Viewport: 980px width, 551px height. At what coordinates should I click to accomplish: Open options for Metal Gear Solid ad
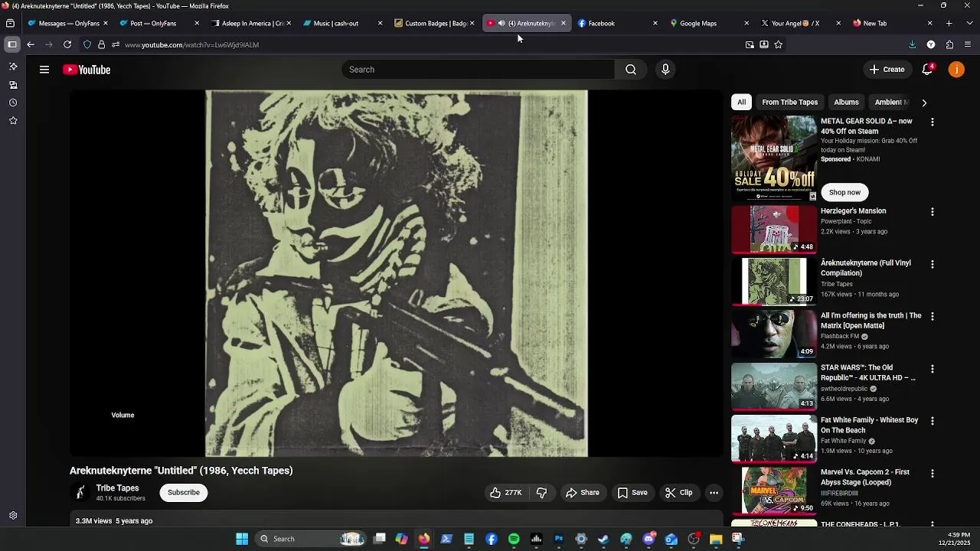tap(932, 122)
